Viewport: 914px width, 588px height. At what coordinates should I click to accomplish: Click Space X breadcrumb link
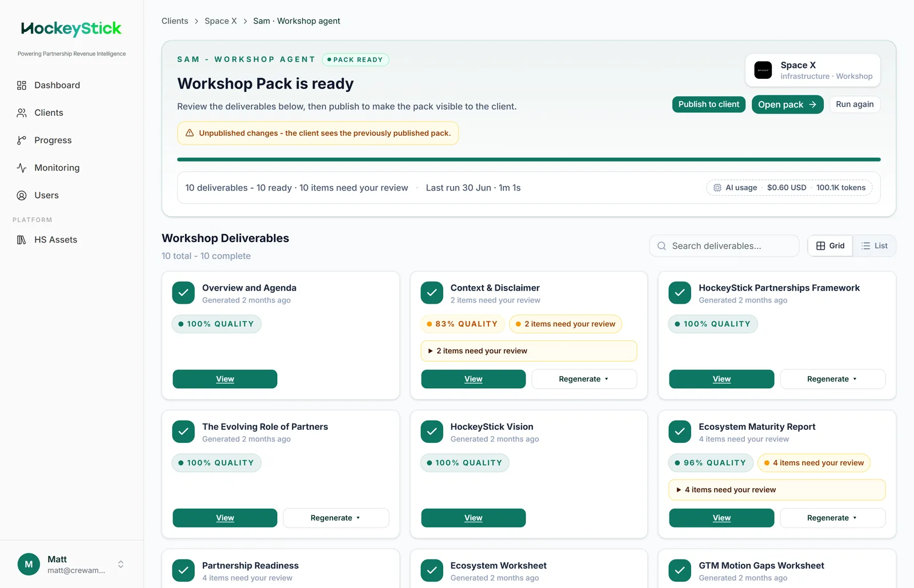click(x=221, y=21)
